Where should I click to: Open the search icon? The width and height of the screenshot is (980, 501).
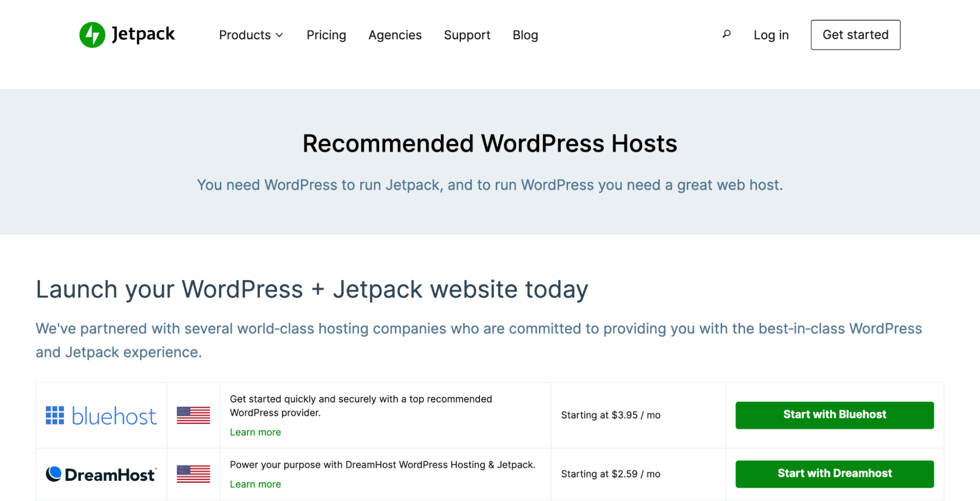[x=726, y=34]
